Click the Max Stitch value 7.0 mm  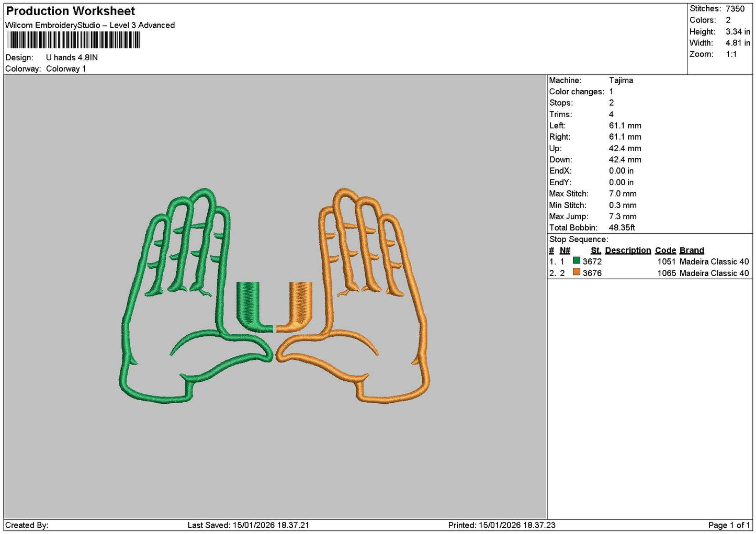[623, 194]
